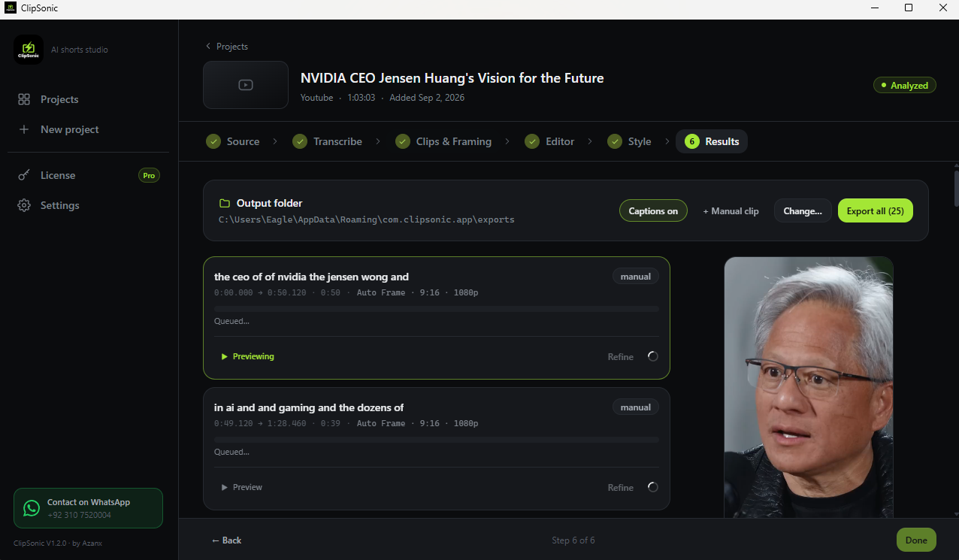
Task: Click the Output folder icon
Action: [224, 204]
